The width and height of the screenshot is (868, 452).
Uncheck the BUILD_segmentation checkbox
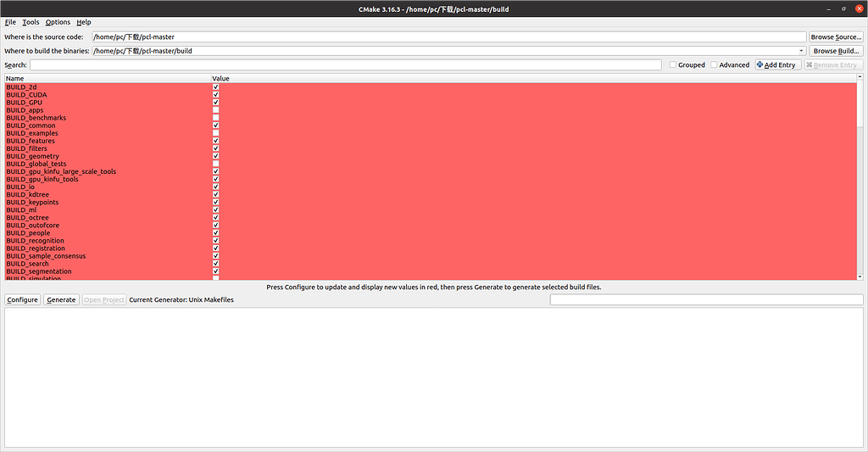pyautogui.click(x=216, y=271)
